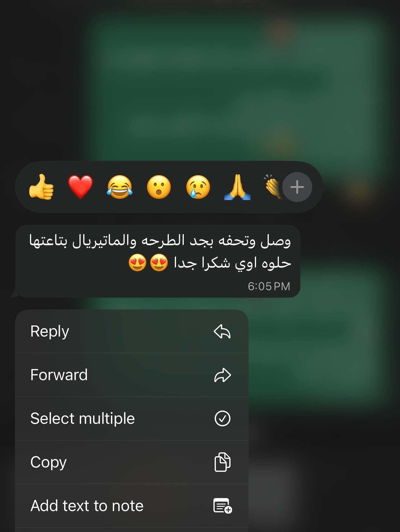400x532 pixels.
Task: Tap the reply arrow icon
Action: 222,331
